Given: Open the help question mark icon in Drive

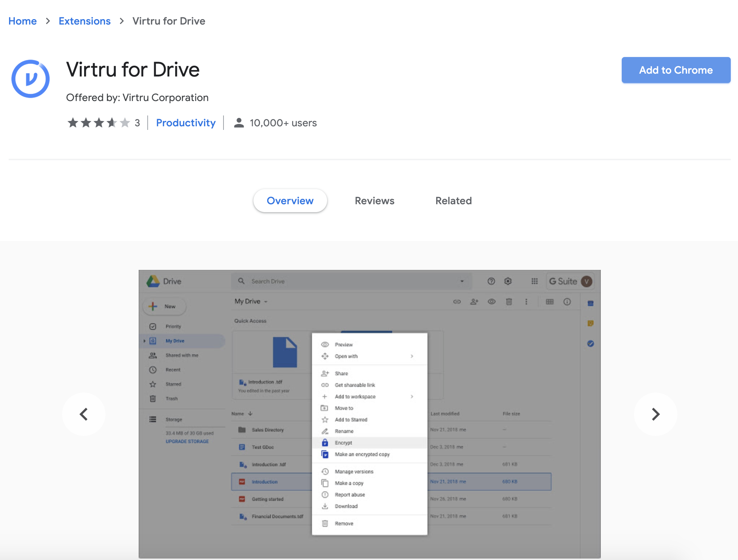Looking at the screenshot, I should point(491,281).
